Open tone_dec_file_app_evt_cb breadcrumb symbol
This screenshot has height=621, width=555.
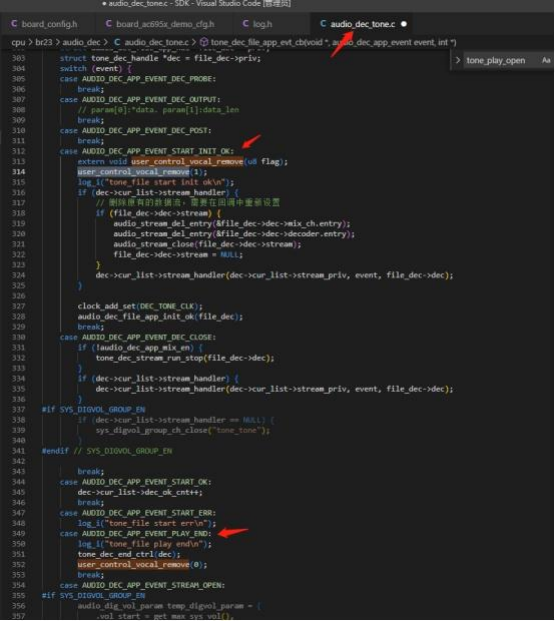coord(333,42)
